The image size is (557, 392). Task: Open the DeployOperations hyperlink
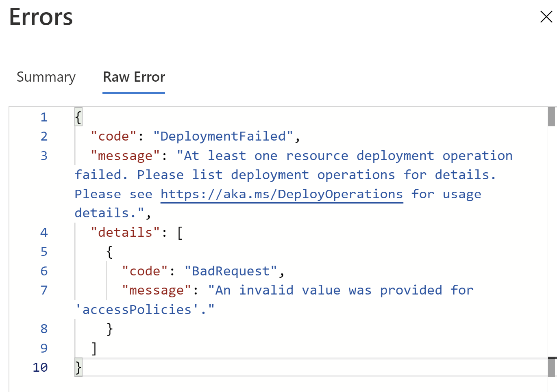(x=281, y=194)
